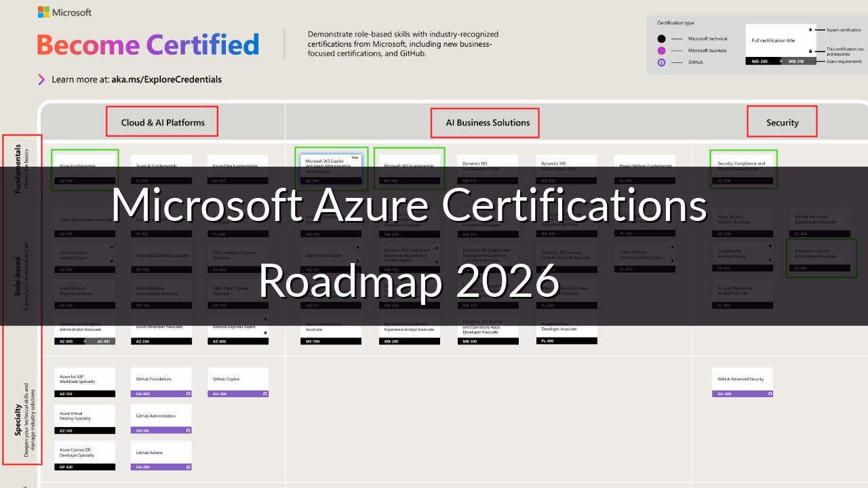
Task: Click the AZ-204 exam code bar
Action: [x=161, y=342]
